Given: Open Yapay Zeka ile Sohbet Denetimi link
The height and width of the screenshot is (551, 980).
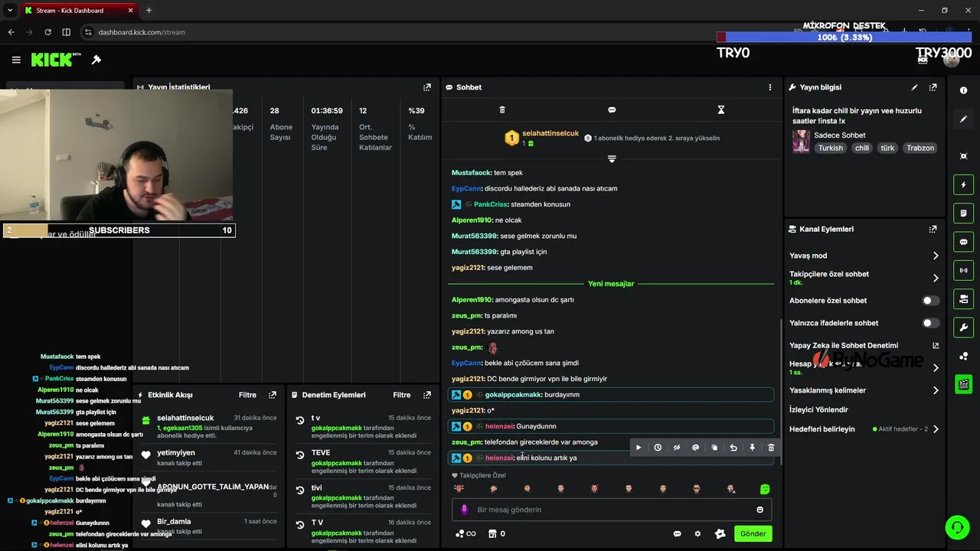Looking at the screenshot, I should point(864,345).
